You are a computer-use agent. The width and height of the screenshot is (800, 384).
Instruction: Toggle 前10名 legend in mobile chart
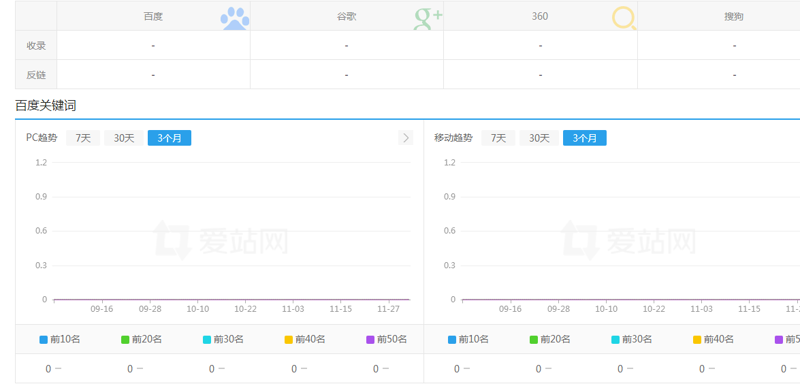pyautogui.click(x=468, y=339)
